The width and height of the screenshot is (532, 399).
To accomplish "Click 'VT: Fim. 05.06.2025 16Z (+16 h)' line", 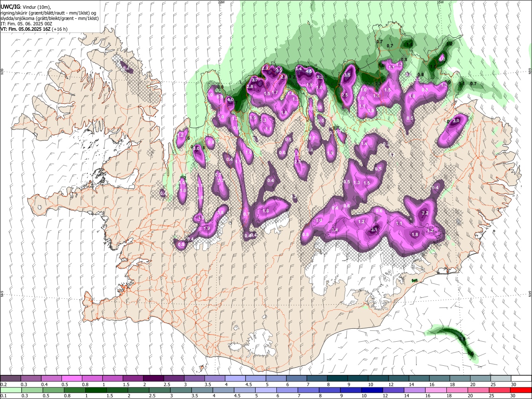I will (x=34, y=29).
